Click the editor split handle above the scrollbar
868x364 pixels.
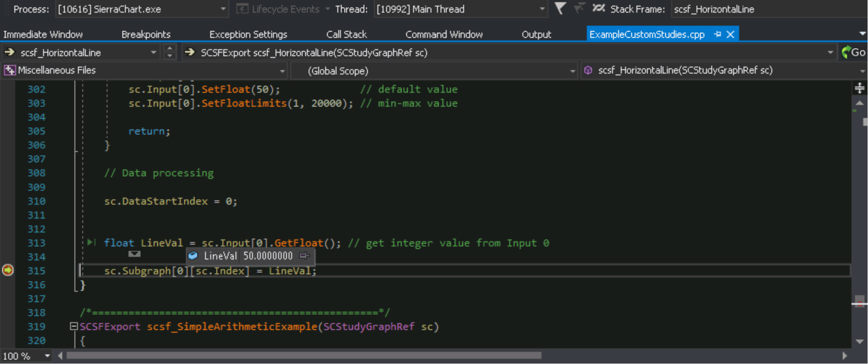[859, 88]
